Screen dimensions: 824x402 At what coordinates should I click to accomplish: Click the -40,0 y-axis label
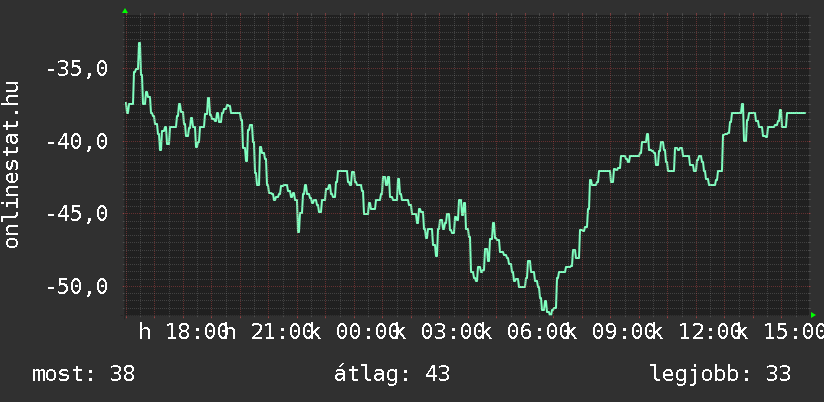[x=80, y=142]
